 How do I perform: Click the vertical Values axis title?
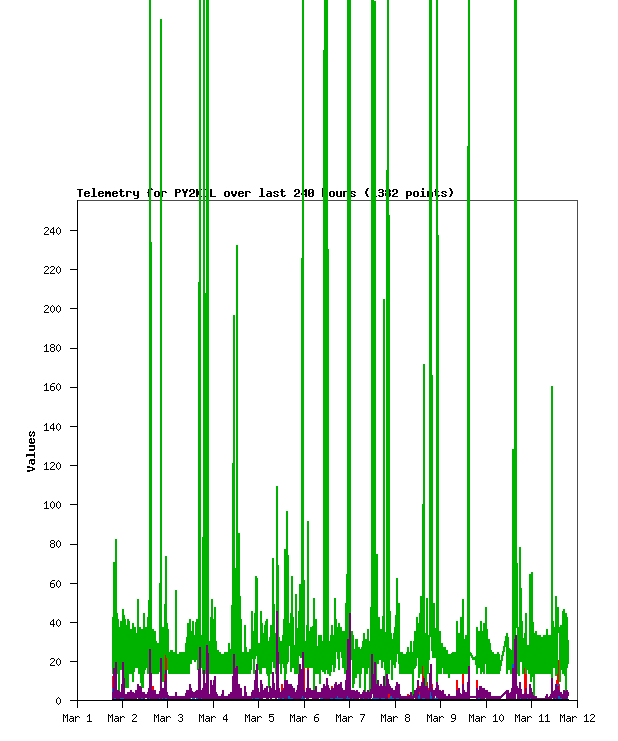tap(32, 451)
